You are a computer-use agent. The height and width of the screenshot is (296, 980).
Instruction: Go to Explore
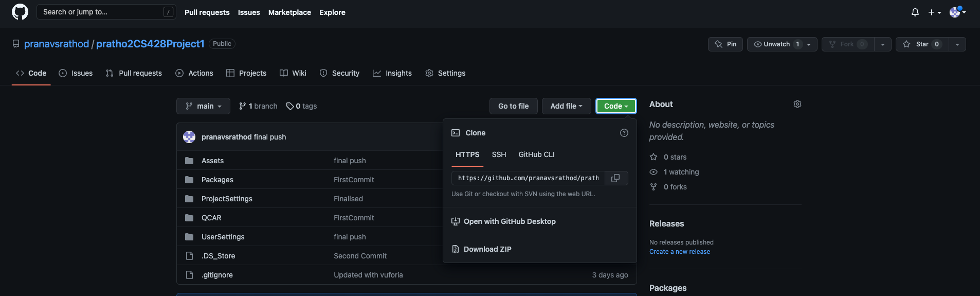point(332,12)
